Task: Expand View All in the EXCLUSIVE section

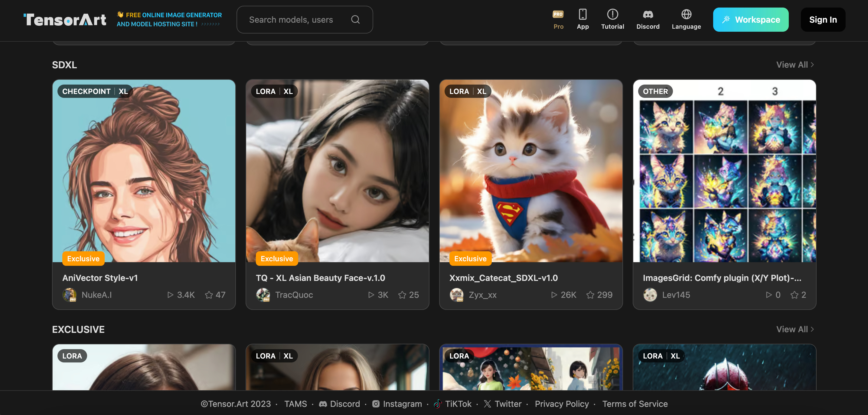Action: pos(795,329)
